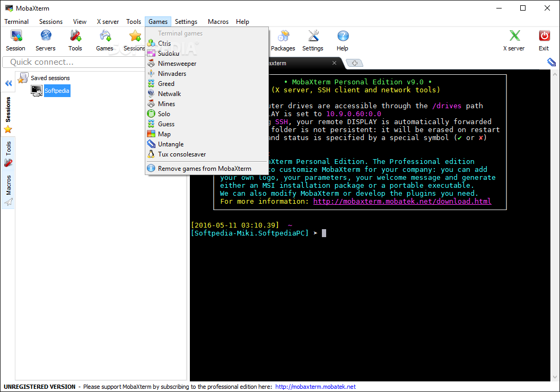560x392 pixels.
Task: Click the Solo game icon
Action: pos(152,114)
